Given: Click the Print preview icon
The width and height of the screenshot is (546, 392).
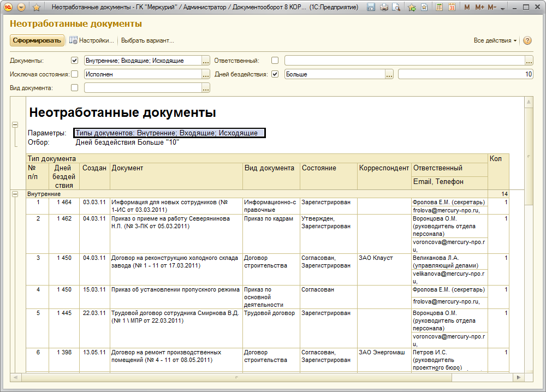Looking at the screenshot, I should pos(396,7).
